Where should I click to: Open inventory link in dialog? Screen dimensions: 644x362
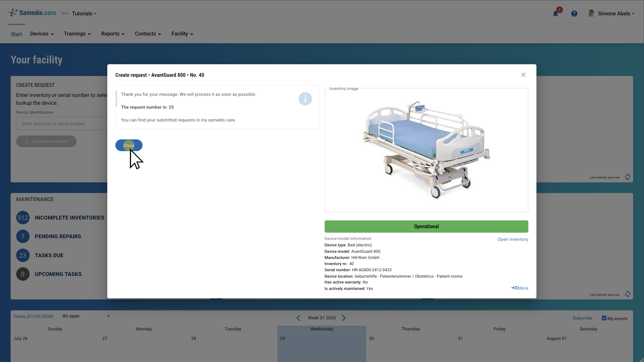click(513, 239)
